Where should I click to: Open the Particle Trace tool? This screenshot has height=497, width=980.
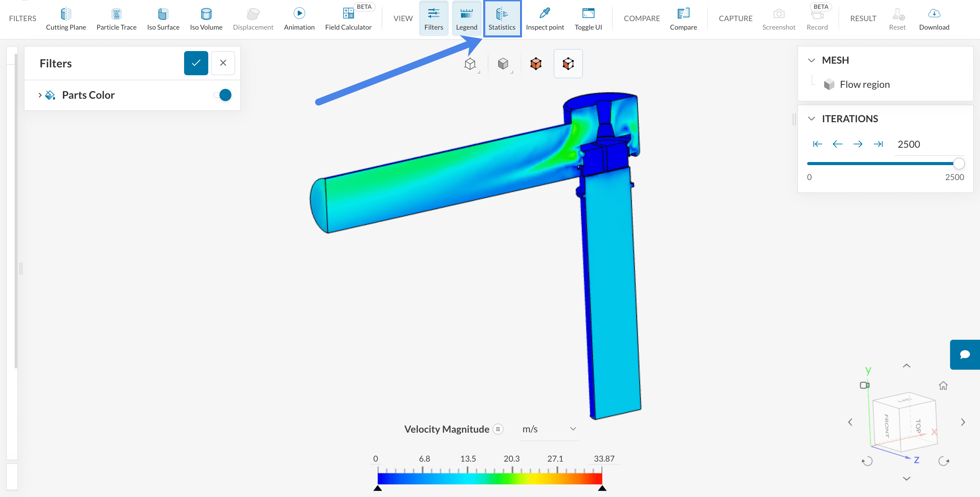tap(116, 19)
